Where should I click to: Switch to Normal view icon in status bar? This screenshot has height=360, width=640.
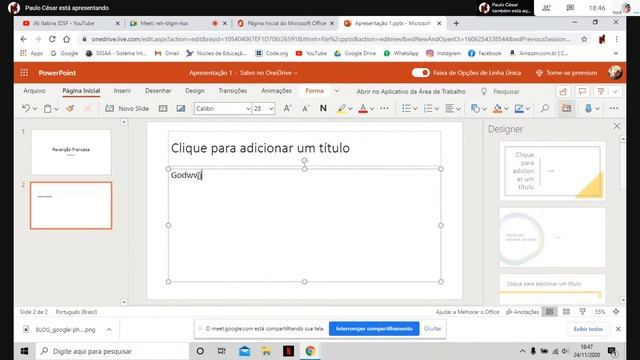coord(550,312)
